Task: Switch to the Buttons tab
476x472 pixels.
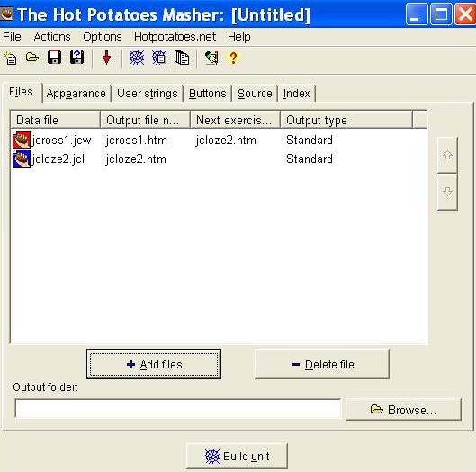Action: [x=207, y=94]
